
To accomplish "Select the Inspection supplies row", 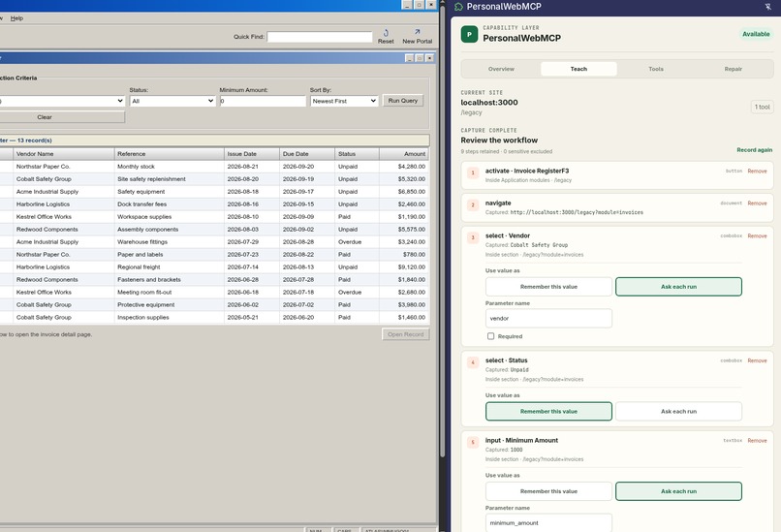I will point(214,317).
